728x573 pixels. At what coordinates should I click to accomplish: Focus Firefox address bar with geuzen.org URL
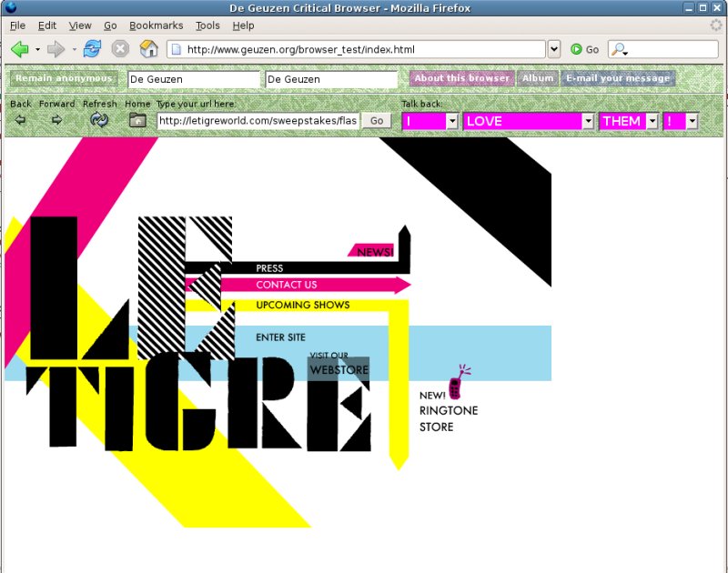pos(356,49)
